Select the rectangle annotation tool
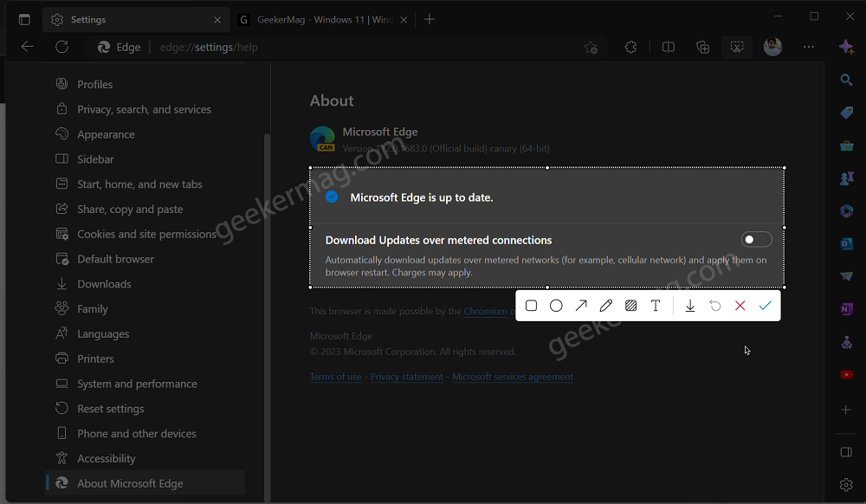Viewport: 866px width, 504px height. click(531, 306)
